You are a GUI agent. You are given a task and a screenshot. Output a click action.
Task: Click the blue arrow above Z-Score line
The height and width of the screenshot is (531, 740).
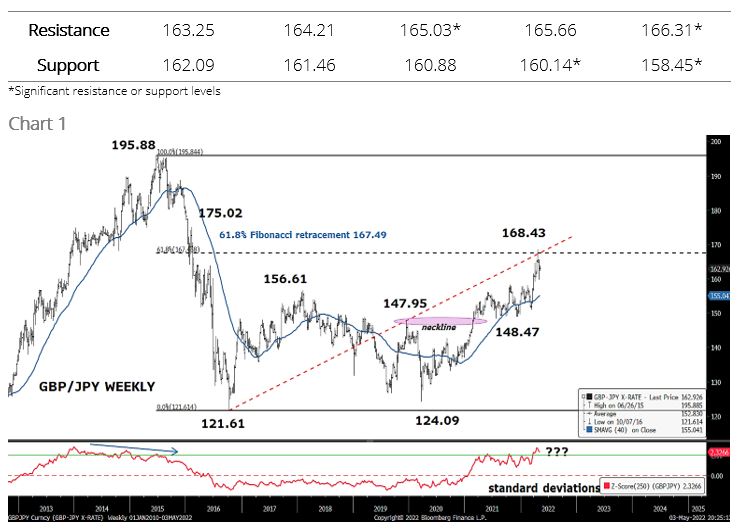133,451
